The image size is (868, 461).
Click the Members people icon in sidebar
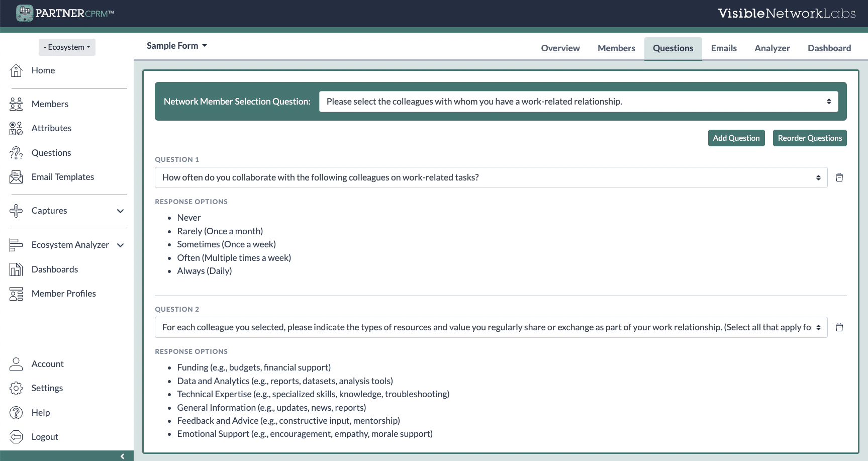(16, 104)
